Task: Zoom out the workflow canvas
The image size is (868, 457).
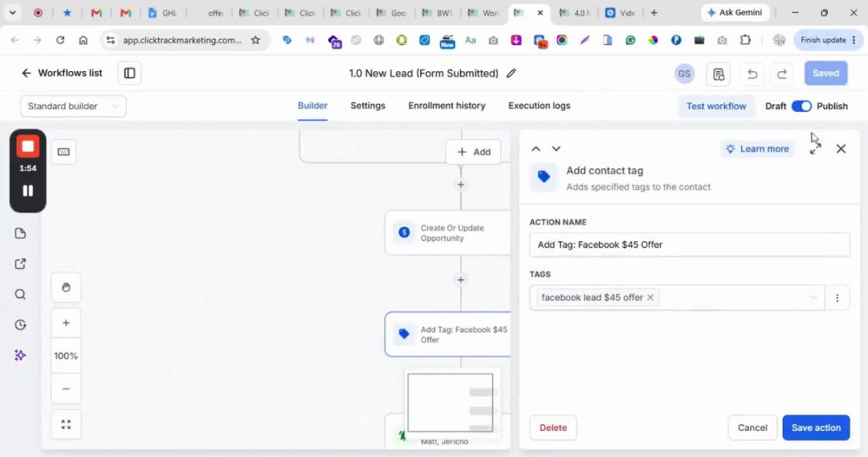Action: [x=66, y=389]
